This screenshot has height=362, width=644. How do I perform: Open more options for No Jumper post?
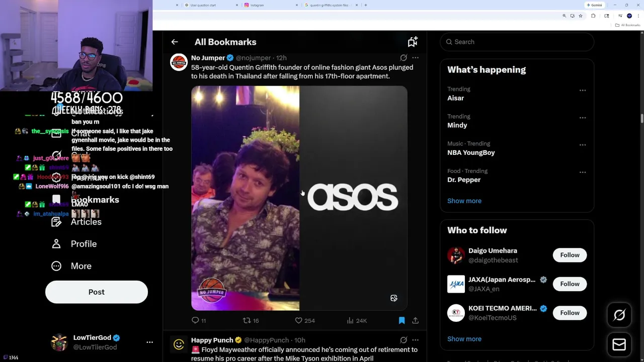tap(415, 58)
